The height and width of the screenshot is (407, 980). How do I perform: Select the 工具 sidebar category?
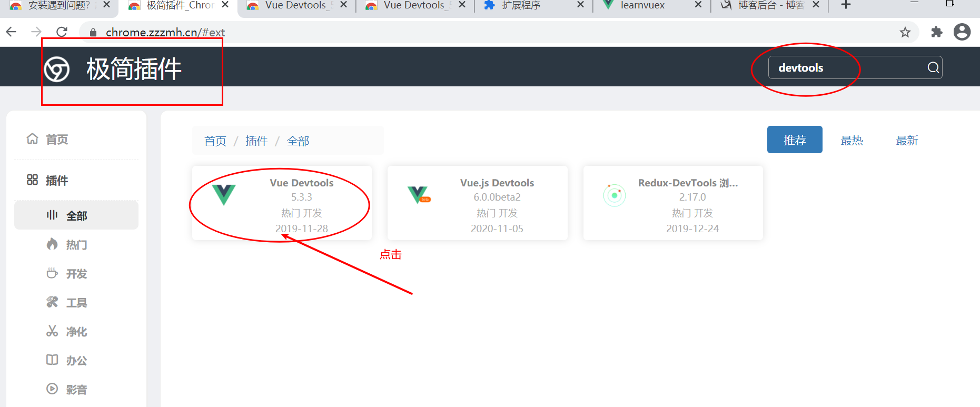[76, 302]
